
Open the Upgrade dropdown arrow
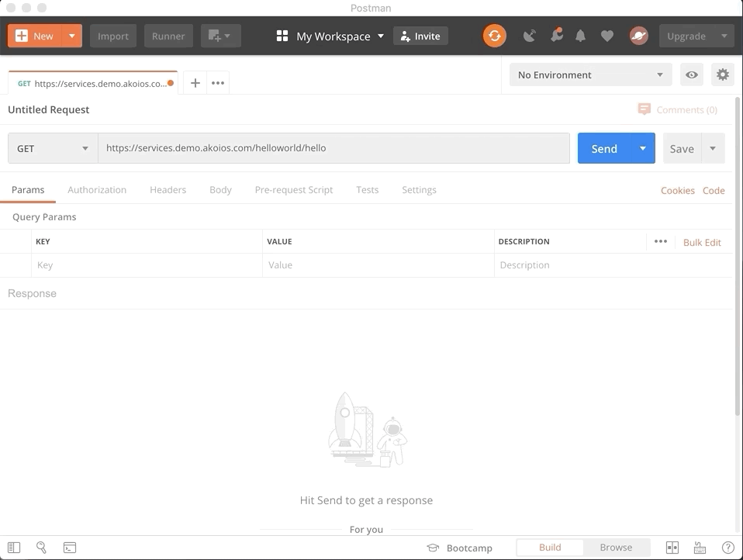pyautogui.click(x=724, y=36)
